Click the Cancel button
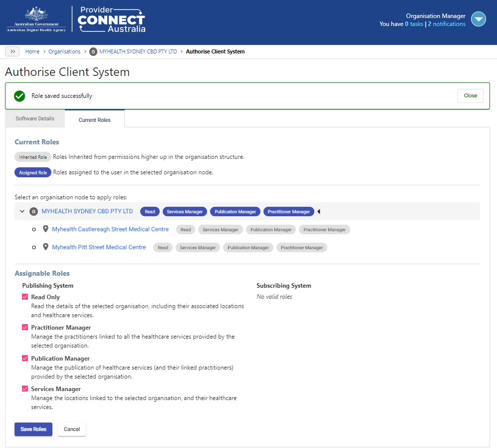The image size is (497, 448). [x=72, y=430]
